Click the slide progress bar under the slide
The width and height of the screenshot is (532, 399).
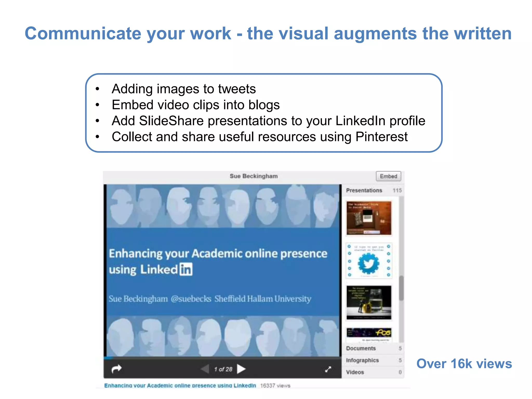(x=223, y=358)
